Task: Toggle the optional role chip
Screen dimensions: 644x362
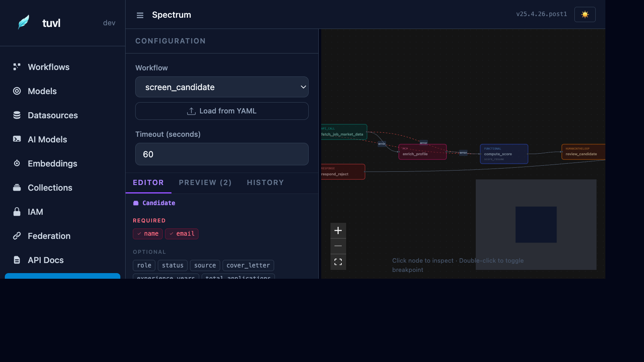Action: pos(144,265)
